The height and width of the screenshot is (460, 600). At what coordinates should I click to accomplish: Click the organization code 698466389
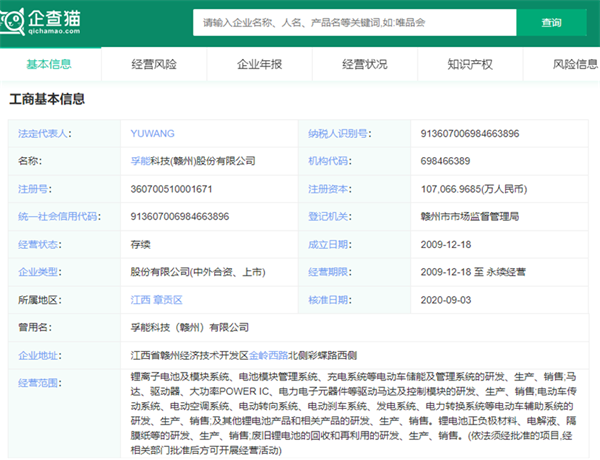[446, 160]
